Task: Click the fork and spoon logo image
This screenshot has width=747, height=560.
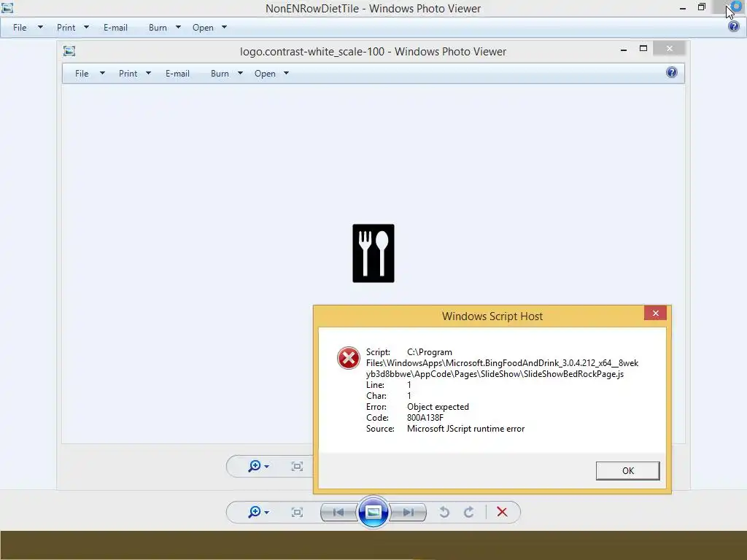Action: coord(373,253)
